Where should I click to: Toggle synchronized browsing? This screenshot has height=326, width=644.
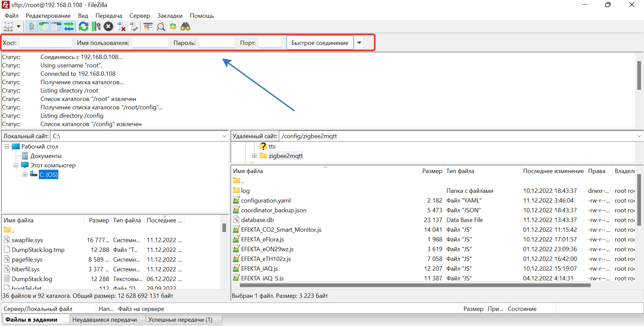173,26
